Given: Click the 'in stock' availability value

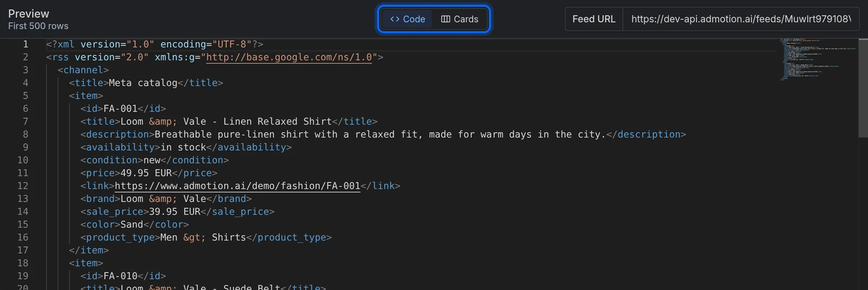Looking at the screenshot, I should pos(183,147).
